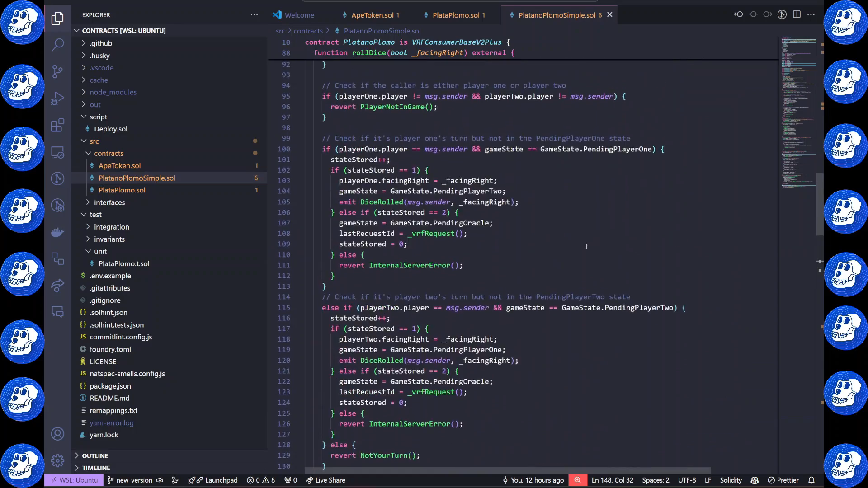Expand the interfaces folder
Screen dimensions: 868x488
point(170,202)
